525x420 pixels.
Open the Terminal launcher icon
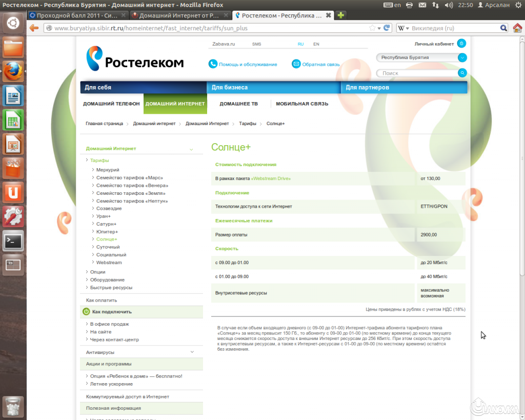coord(13,241)
